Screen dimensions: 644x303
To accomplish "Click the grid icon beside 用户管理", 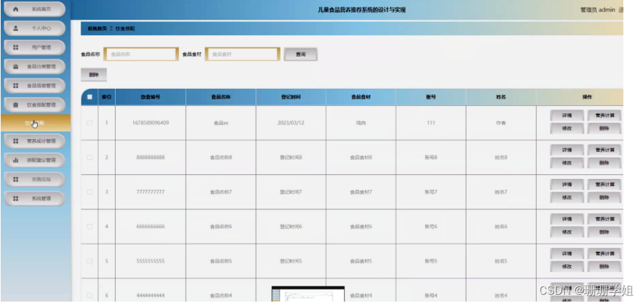I will (16, 48).
